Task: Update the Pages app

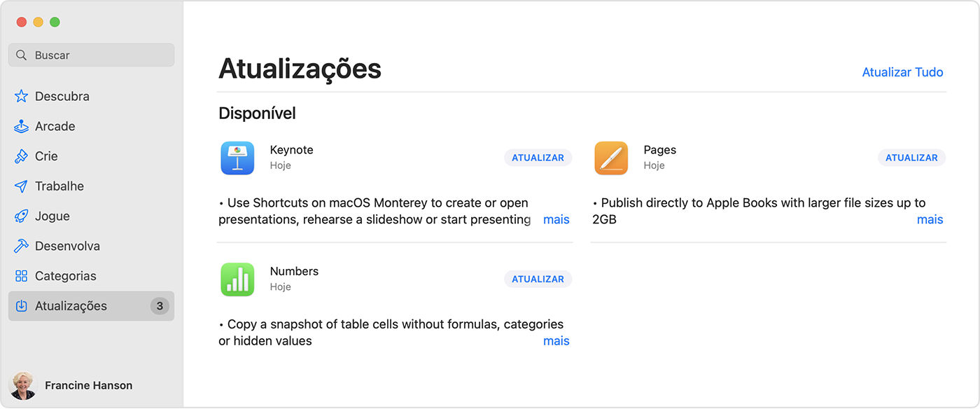Action: (911, 158)
